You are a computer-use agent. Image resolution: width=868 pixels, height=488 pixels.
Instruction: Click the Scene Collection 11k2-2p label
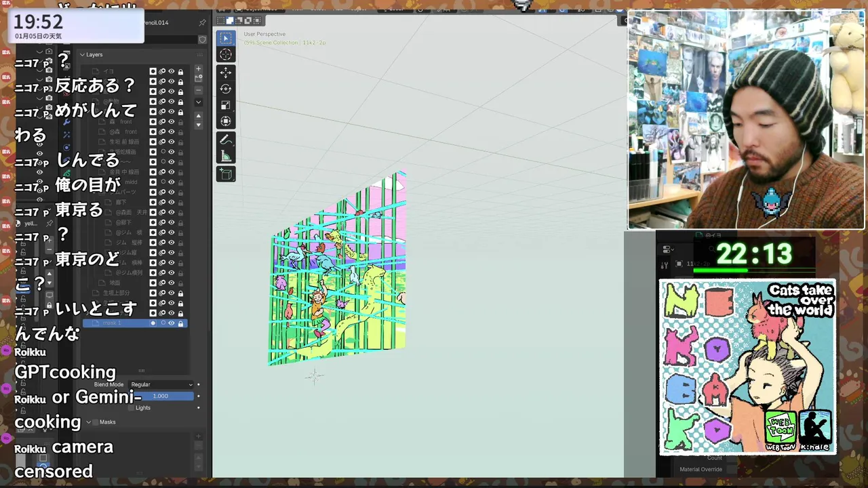pyautogui.click(x=285, y=43)
